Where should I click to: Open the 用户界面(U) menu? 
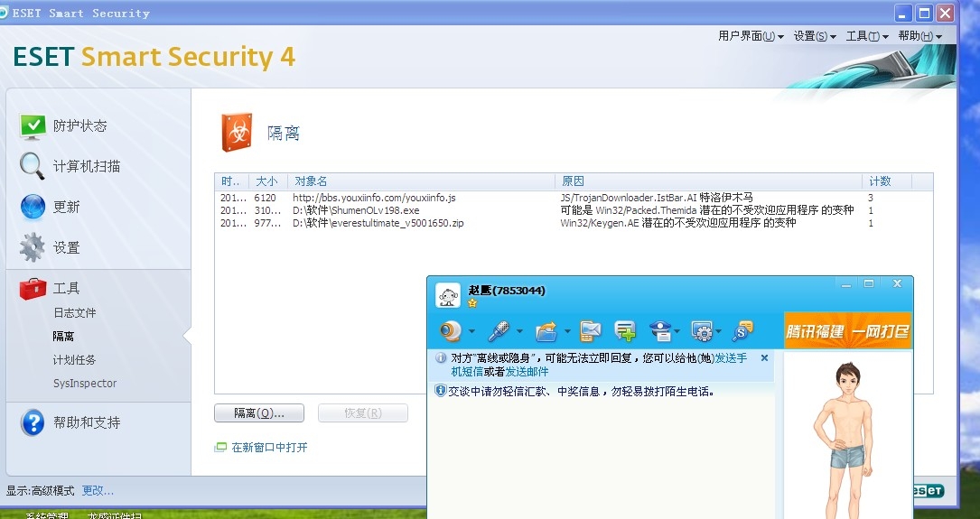751,36
